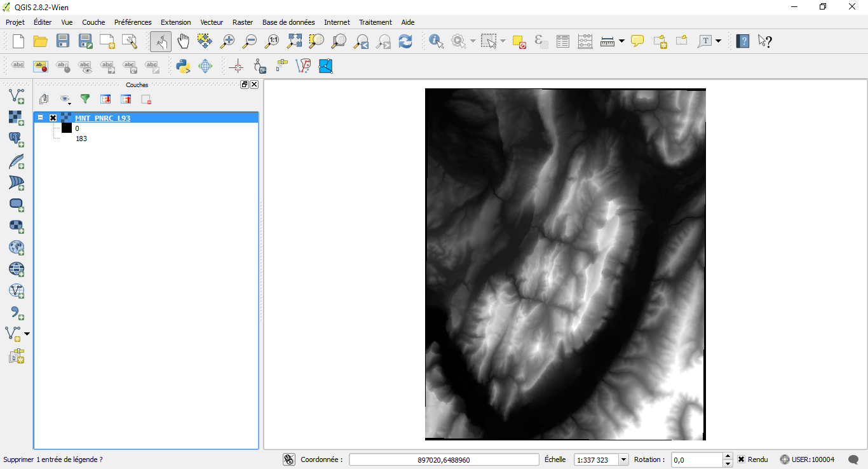
Task: Refresh the map canvas
Action: tap(406, 41)
